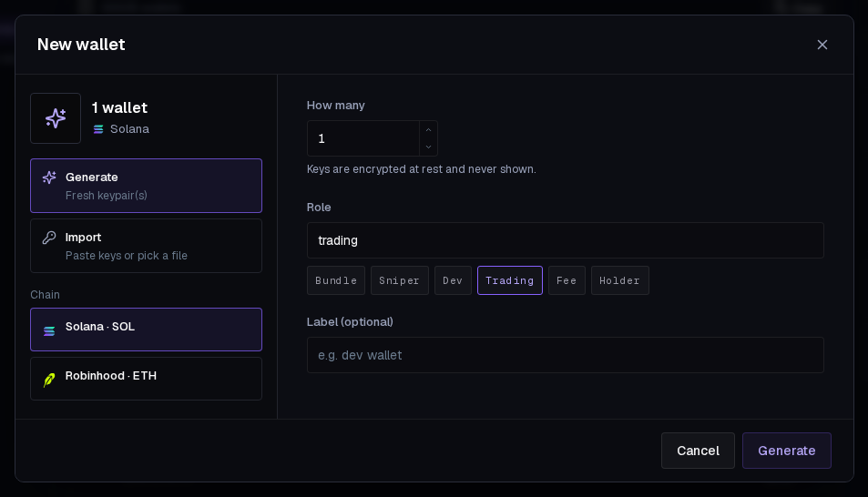Pick the Fee role chip
Image resolution: width=868 pixels, height=497 pixels.
pos(567,280)
